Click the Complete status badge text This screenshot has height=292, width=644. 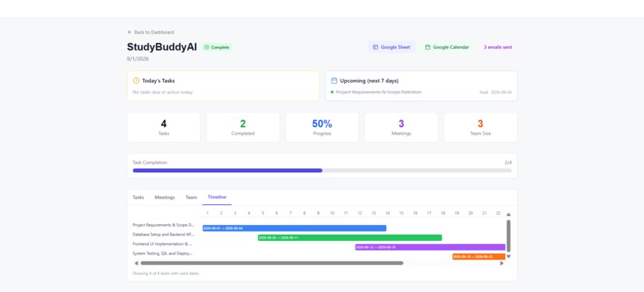pos(221,47)
